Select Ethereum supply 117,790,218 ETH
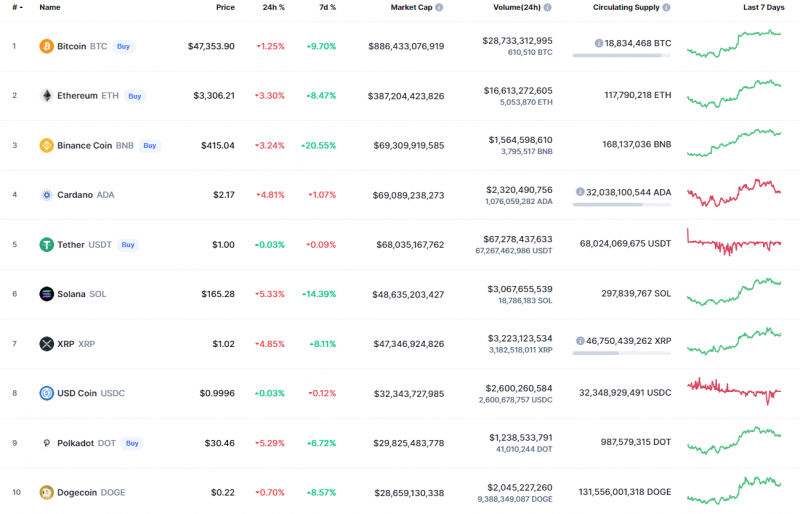 point(638,95)
